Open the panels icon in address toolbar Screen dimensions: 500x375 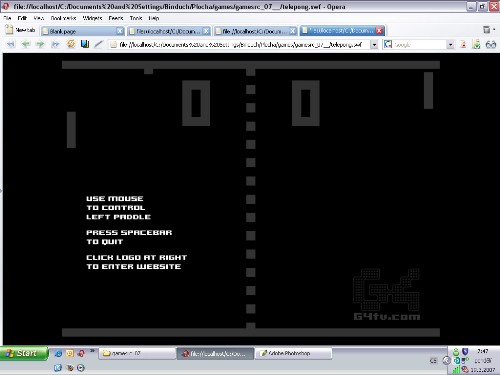click(85, 44)
